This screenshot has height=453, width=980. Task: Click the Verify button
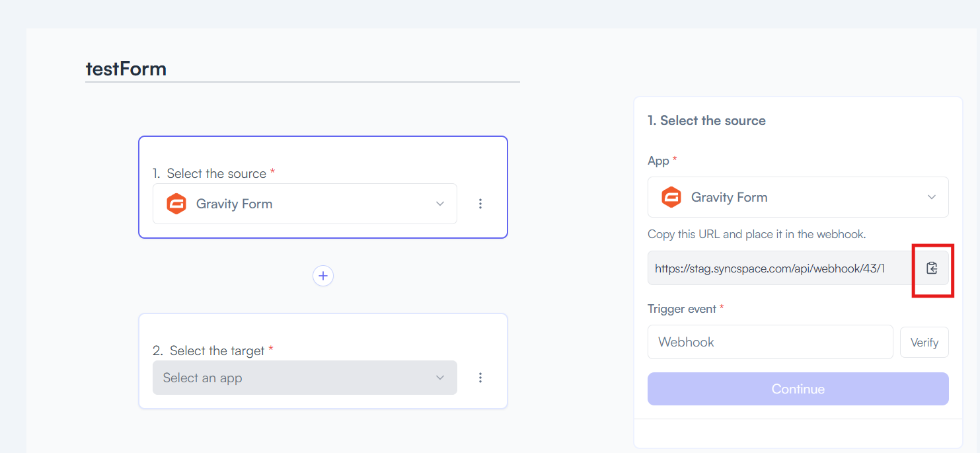pyautogui.click(x=924, y=343)
